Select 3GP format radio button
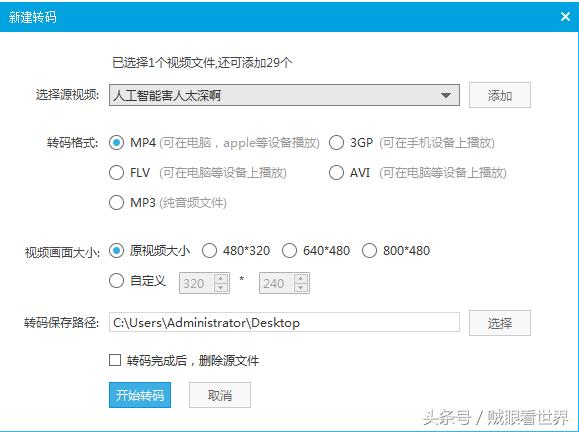This screenshot has width=579, height=432. point(336,143)
